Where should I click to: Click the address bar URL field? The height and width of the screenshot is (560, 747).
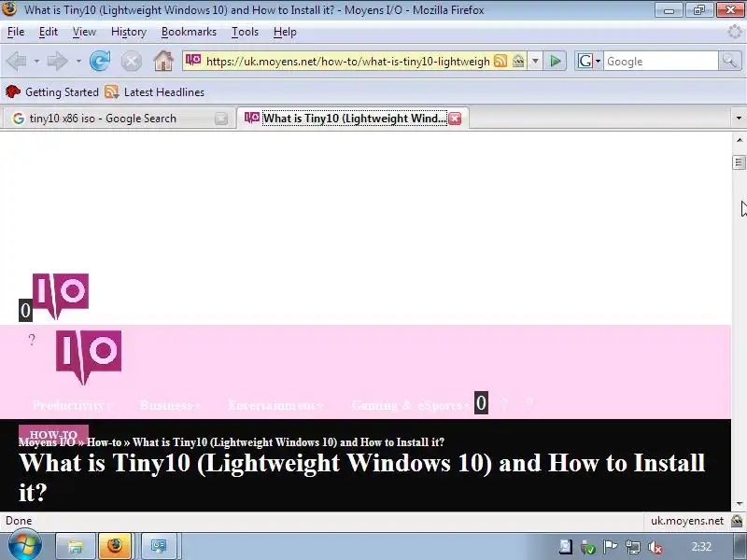point(347,62)
